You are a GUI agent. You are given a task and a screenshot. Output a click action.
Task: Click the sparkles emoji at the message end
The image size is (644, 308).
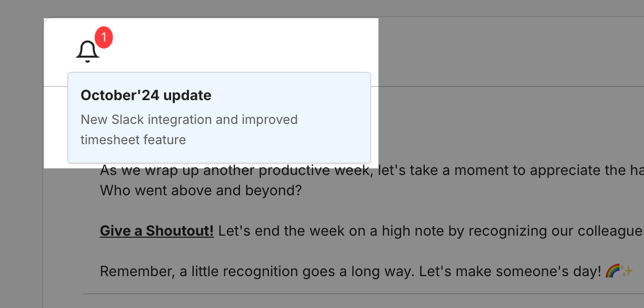point(627,272)
